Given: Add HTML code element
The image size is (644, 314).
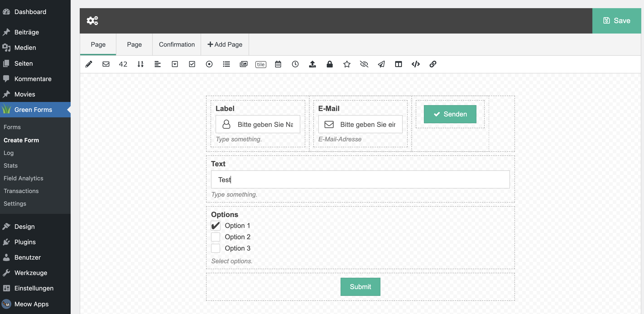Looking at the screenshot, I should [x=416, y=64].
